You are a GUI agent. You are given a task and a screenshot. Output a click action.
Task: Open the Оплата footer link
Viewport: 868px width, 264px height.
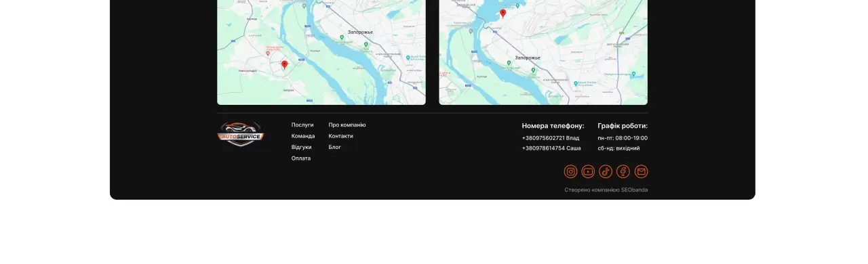pyautogui.click(x=301, y=158)
